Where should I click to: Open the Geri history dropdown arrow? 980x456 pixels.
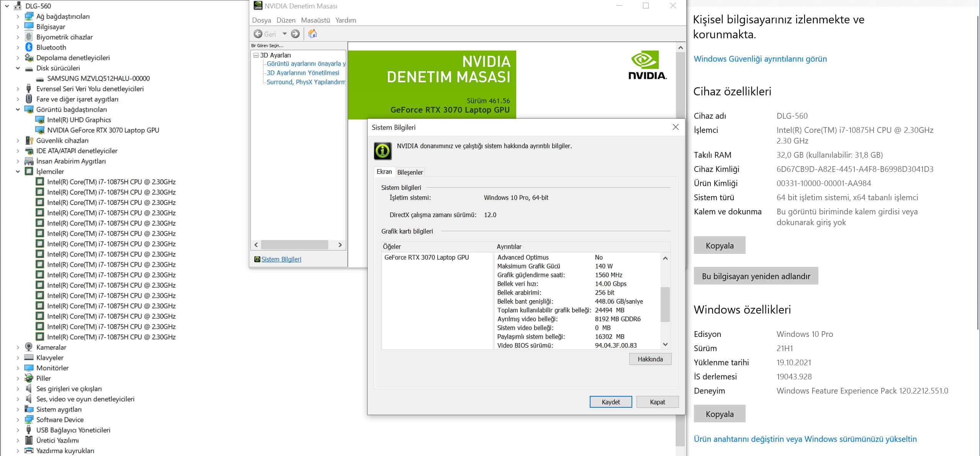[x=285, y=34]
